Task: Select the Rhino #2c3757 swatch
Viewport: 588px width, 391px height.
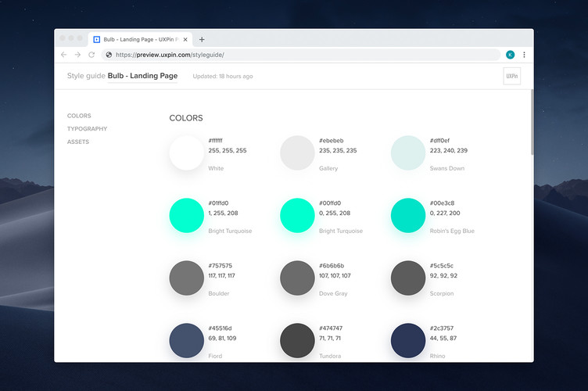Action: pos(408,341)
